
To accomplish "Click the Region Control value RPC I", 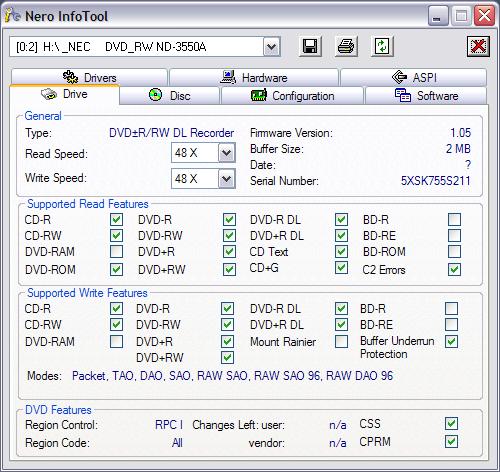I will [x=169, y=425].
